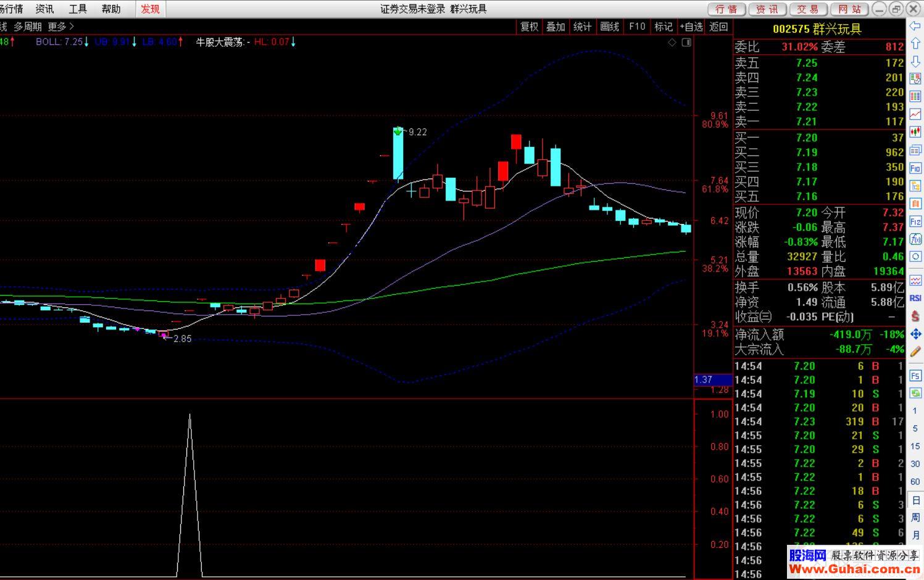Open the colored quote list icon
The width and height of the screenshot is (924, 580).
915,79
